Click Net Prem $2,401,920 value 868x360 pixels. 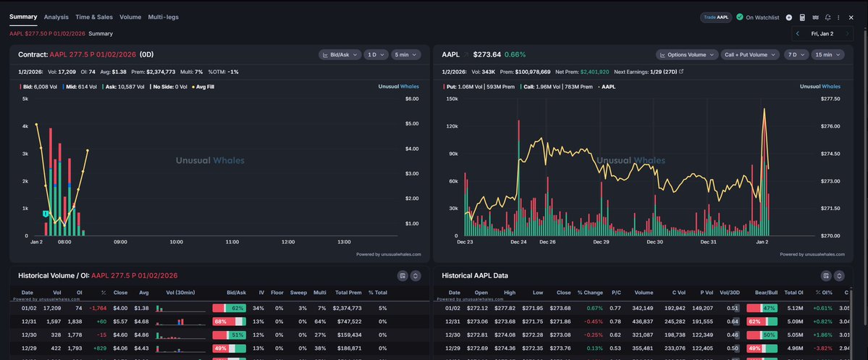coord(594,72)
